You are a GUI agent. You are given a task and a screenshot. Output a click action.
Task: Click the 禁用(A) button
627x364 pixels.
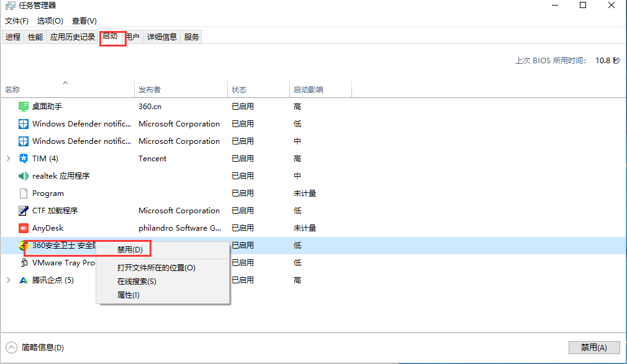tap(593, 347)
